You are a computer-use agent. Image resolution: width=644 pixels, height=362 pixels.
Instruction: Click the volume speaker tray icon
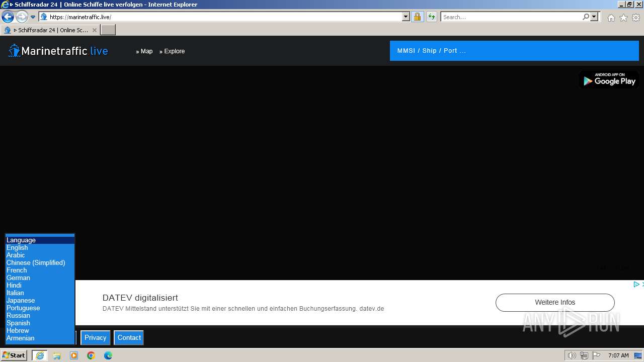pyautogui.click(x=572, y=355)
